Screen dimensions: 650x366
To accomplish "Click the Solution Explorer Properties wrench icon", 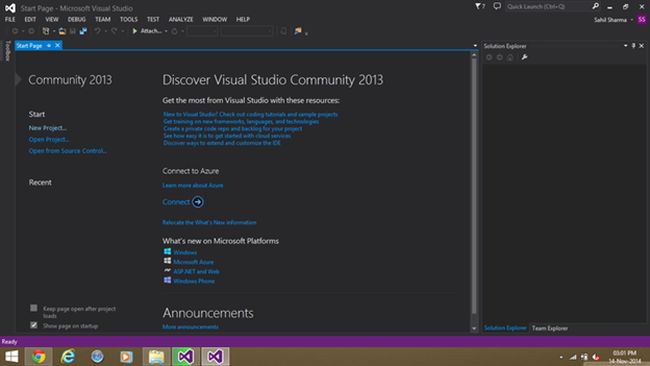I will point(524,57).
